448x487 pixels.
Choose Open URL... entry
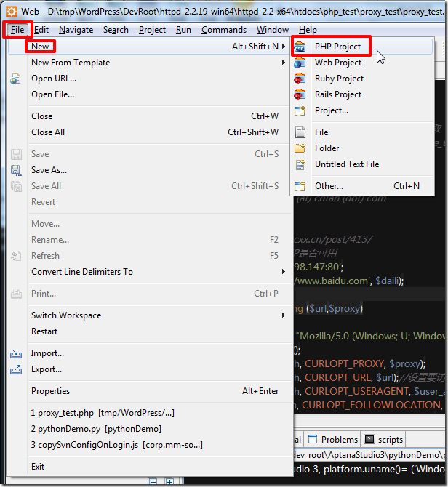coord(148,79)
